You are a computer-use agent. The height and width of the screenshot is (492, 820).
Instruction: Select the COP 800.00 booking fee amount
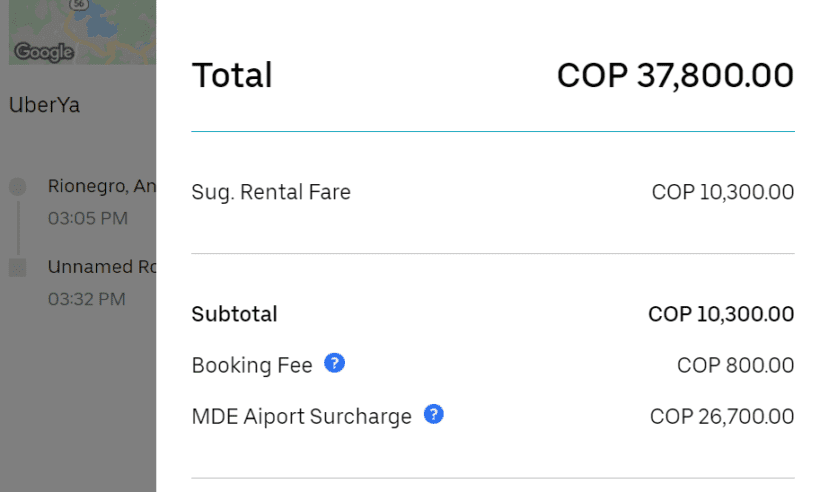[735, 365]
